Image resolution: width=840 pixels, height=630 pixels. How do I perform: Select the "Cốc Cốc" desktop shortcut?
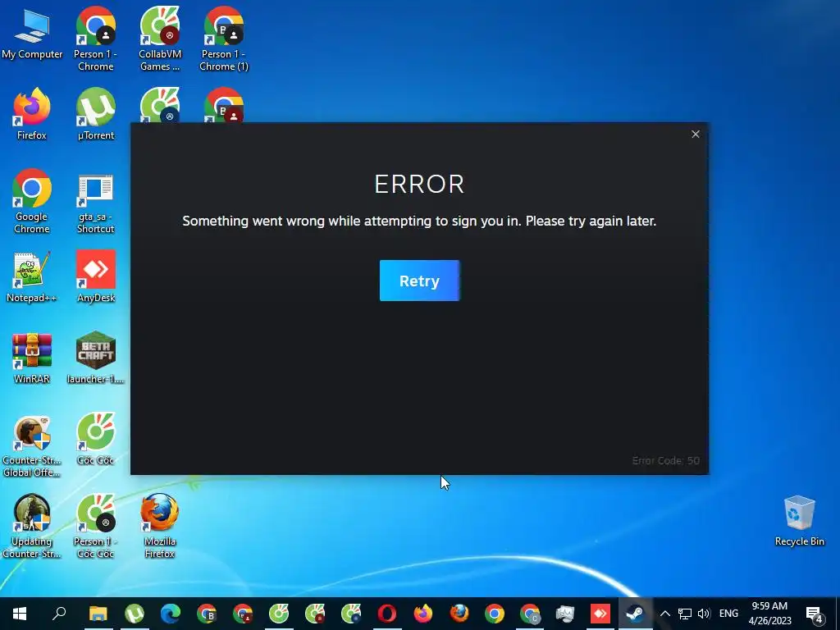tap(95, 440)
